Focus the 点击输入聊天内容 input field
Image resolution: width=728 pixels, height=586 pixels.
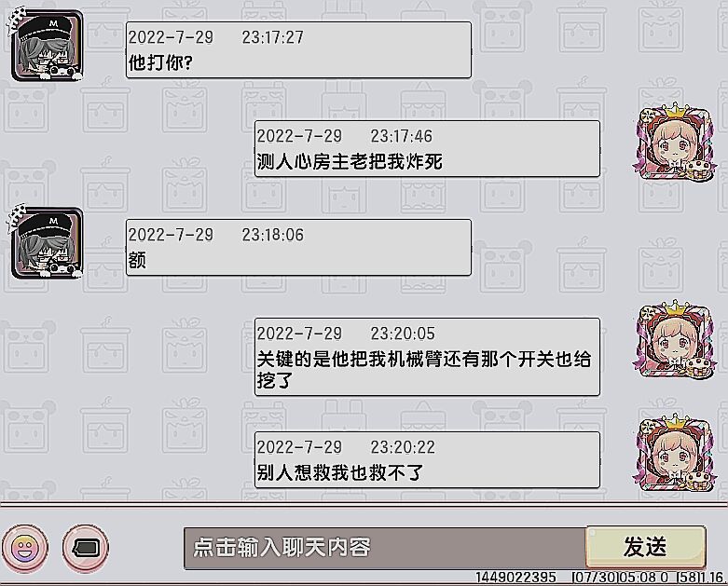point(385,548)
